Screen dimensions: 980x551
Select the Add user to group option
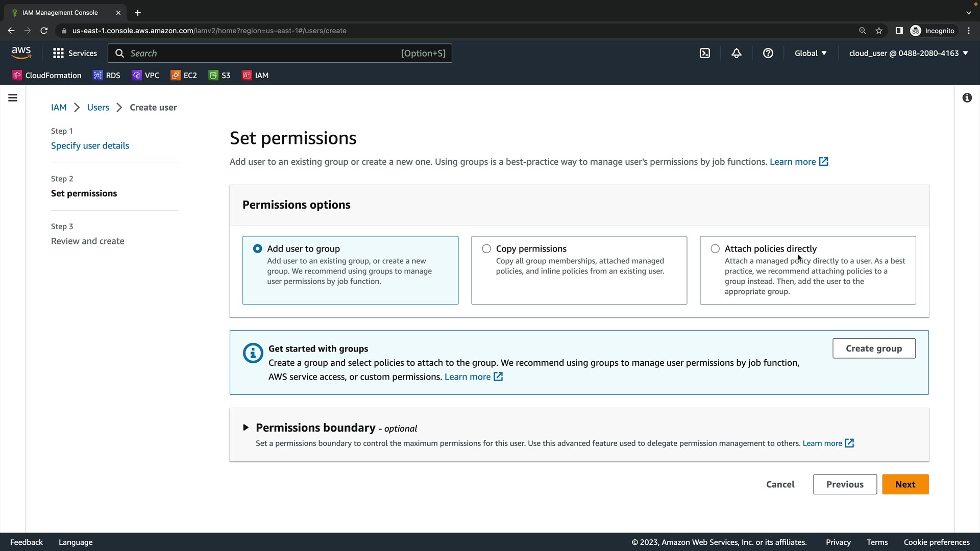258,248
